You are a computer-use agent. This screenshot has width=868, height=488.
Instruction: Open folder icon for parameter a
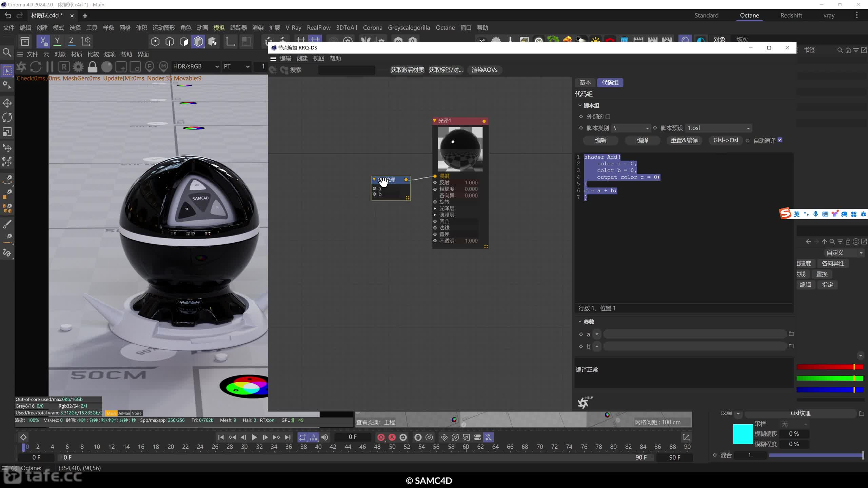pyautogui.click(x=791, y=334)
